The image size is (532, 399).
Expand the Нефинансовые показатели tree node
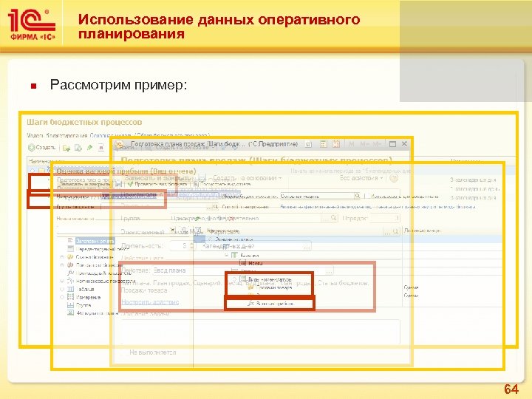point(62,281)
